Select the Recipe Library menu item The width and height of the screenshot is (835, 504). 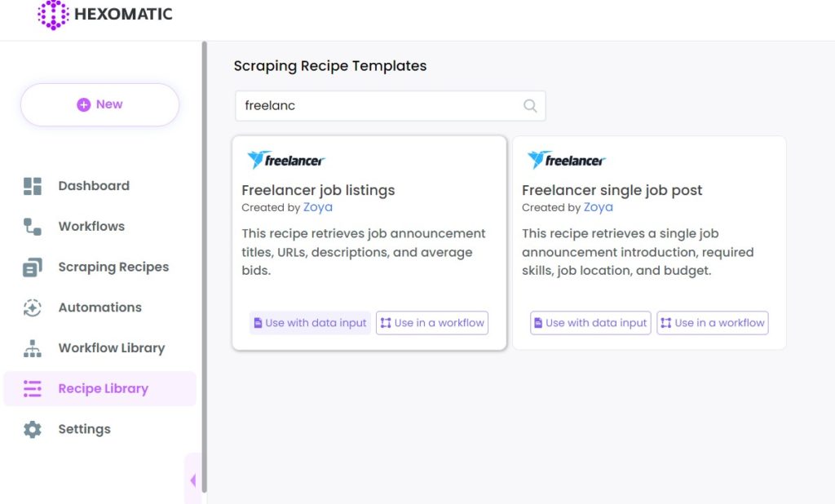click(100, 389)
